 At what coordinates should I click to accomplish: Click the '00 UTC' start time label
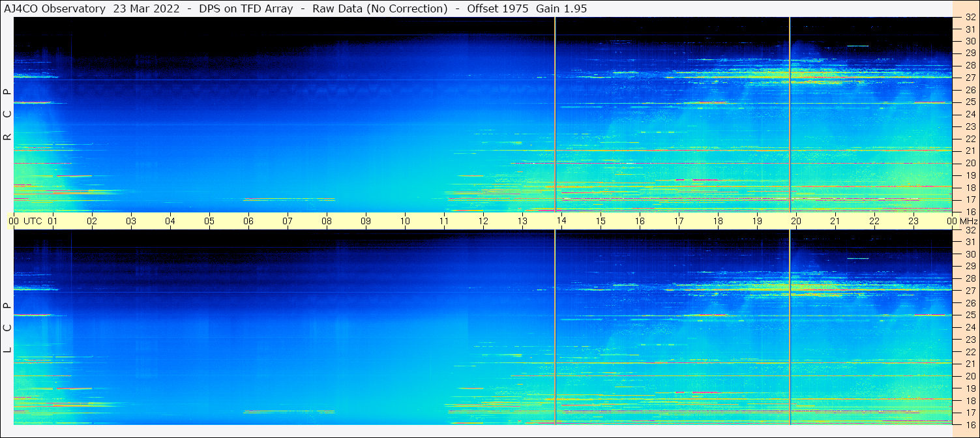tap(25, 221)
